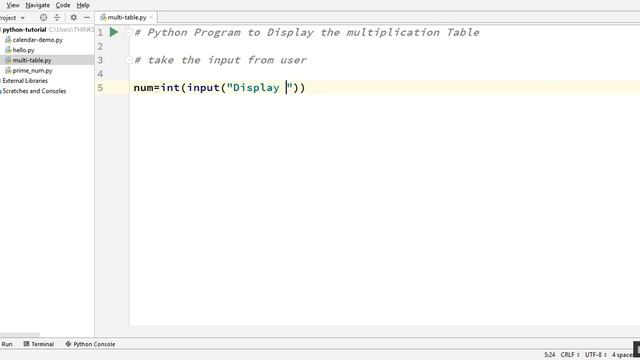This screenshot has width=640, height=360.
Task: Open prime_num.py in the project tree
Action: coord(32,71)
